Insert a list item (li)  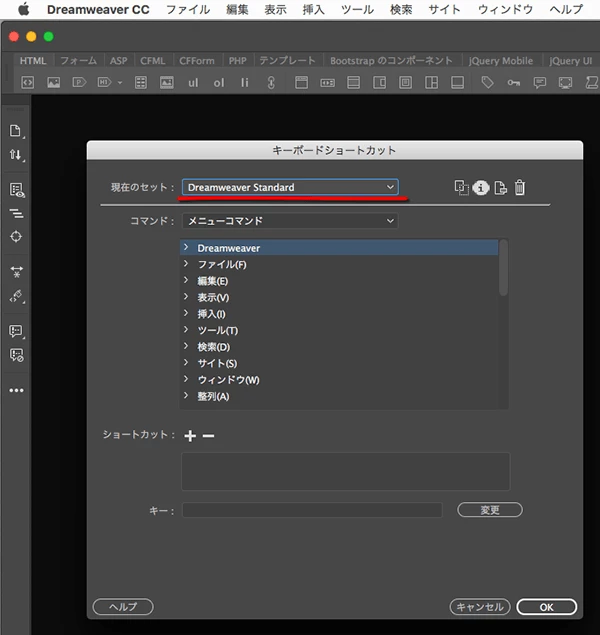tap(245, 83)
